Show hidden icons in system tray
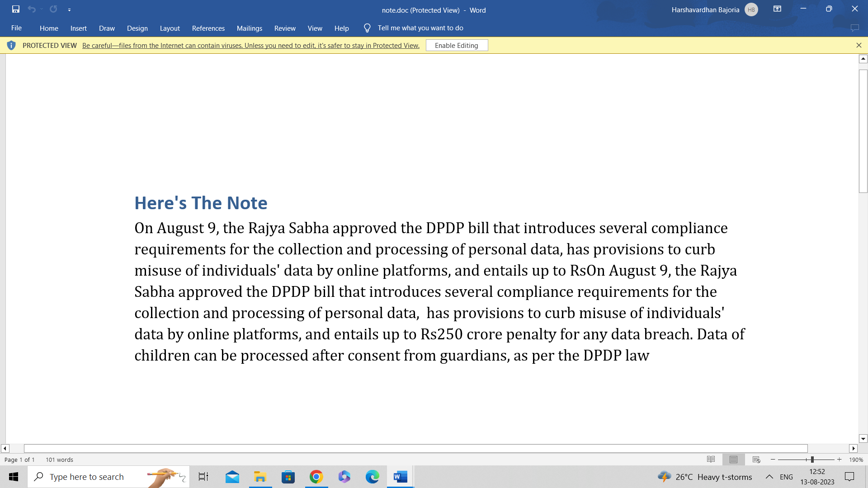Screen dimensions: 868x488 (769, 477)
